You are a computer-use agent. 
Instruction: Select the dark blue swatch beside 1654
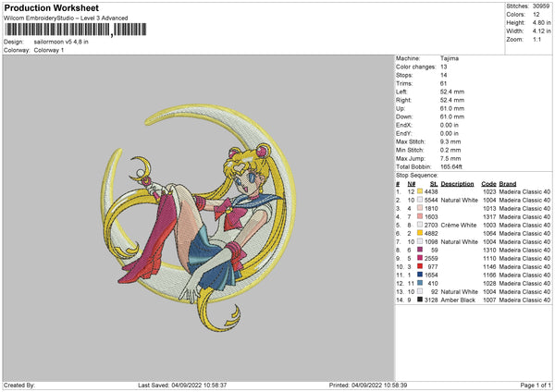point(420,275)
